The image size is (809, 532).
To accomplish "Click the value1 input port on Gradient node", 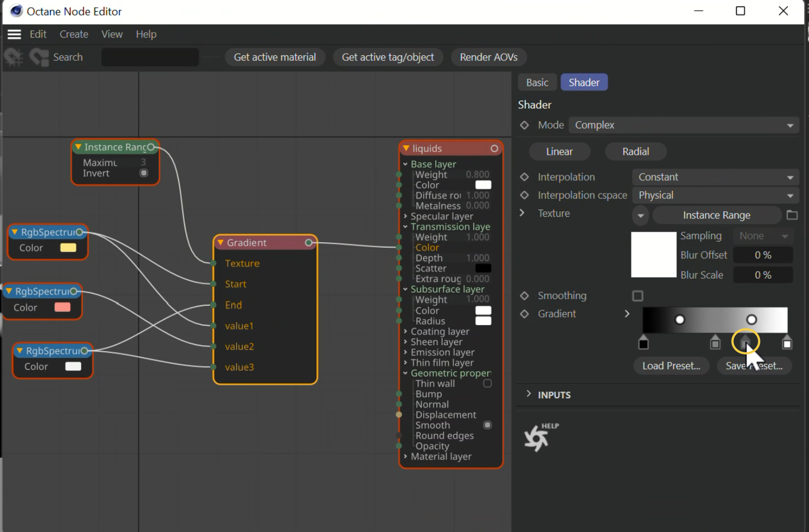I will pyautogui.click(x=213, y=326).
